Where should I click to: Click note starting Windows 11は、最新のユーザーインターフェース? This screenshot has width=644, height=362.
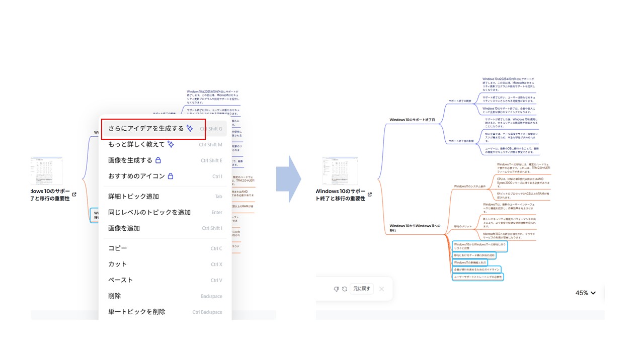click(510, 208)
